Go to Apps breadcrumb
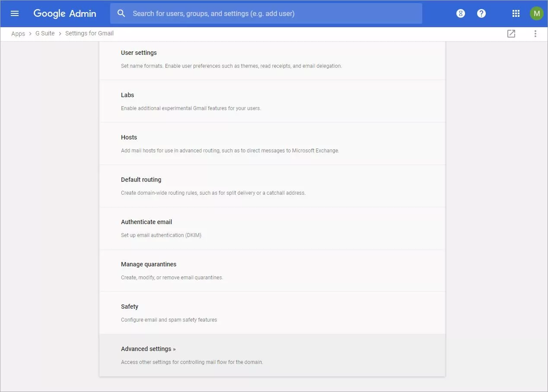This screenshot has width=548, height=392. (x=18, y=34)
